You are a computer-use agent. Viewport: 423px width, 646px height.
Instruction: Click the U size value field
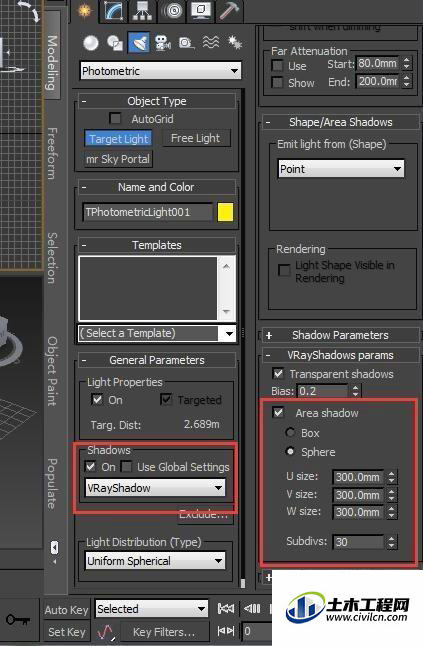(358, 477)
